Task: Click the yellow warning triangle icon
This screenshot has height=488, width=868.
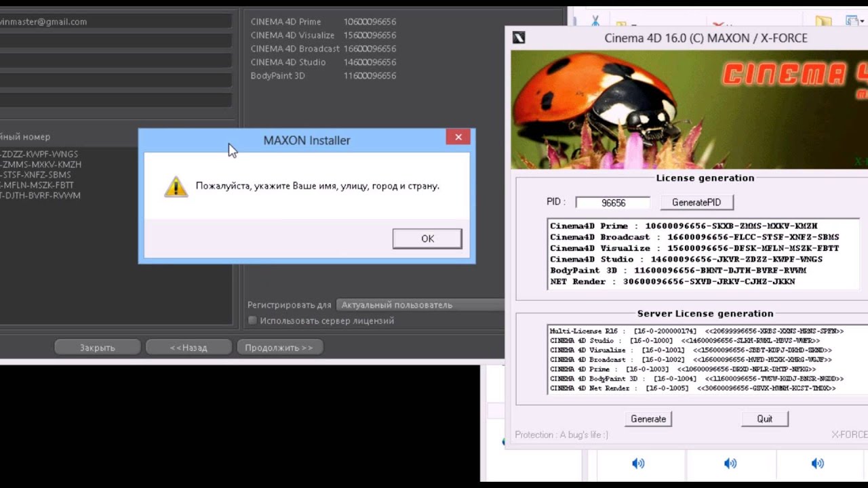Action: point(176,186)
